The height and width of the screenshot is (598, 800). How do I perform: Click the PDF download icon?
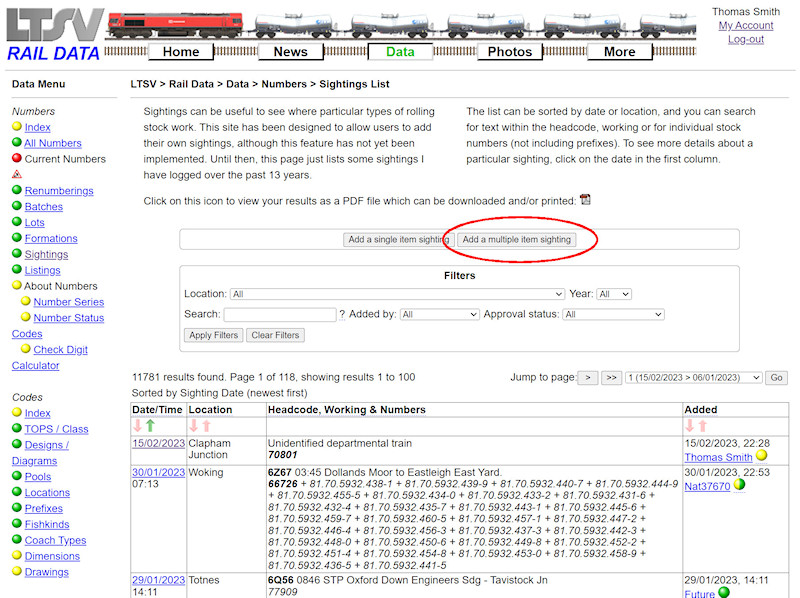(x=585, y=200)
